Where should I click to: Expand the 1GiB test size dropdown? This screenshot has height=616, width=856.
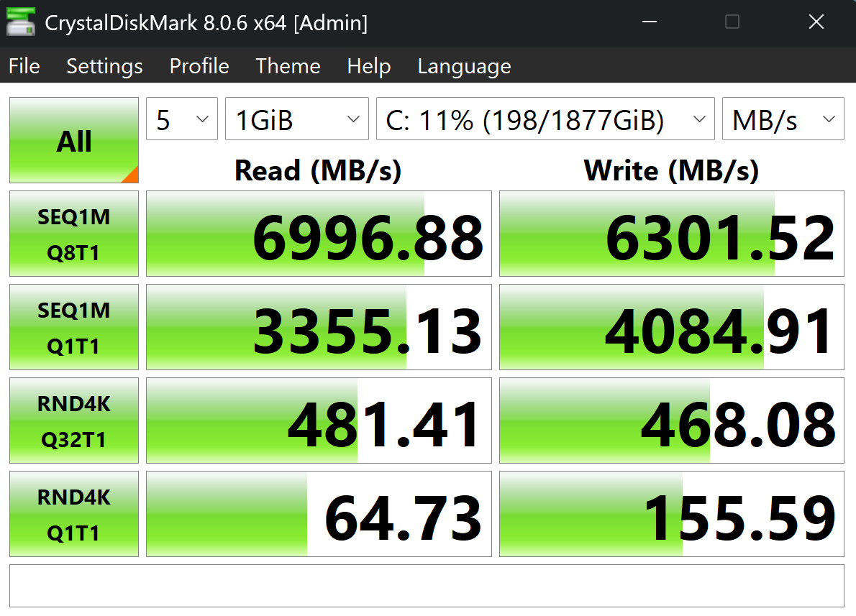296,119
